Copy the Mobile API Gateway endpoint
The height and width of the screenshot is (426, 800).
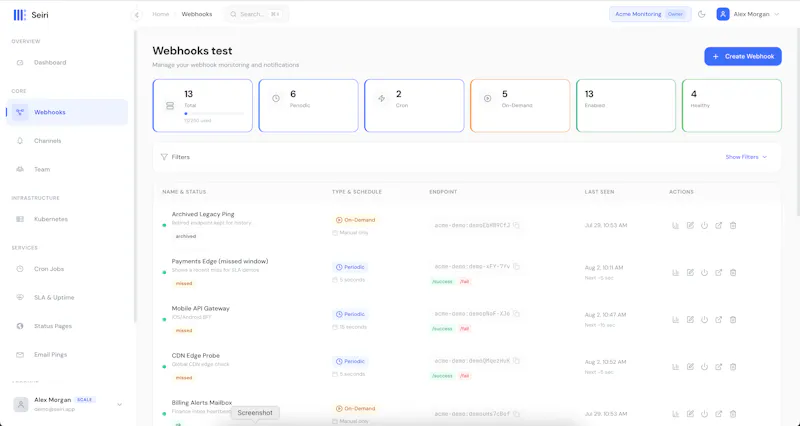[516, 314]
